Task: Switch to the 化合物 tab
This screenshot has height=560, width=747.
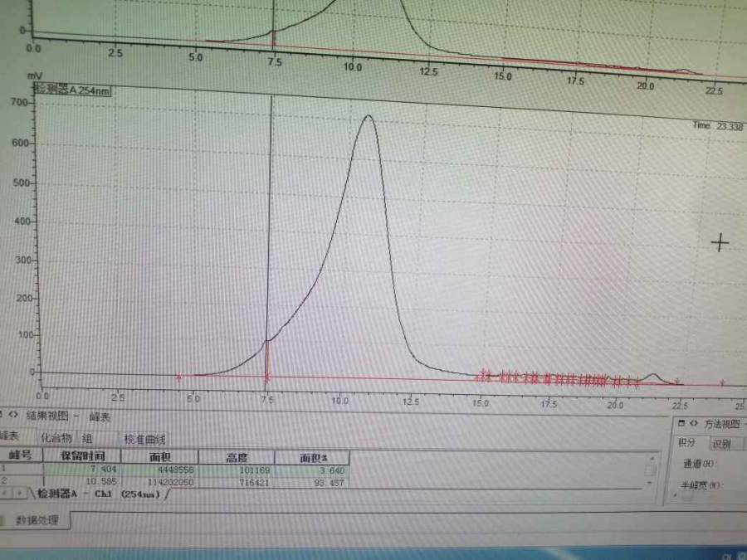Action: pos(56,437)
